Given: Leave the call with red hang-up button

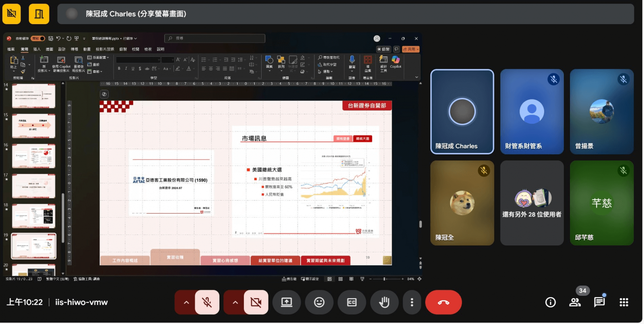Looking at the screenshot, I should pos(444,302).
